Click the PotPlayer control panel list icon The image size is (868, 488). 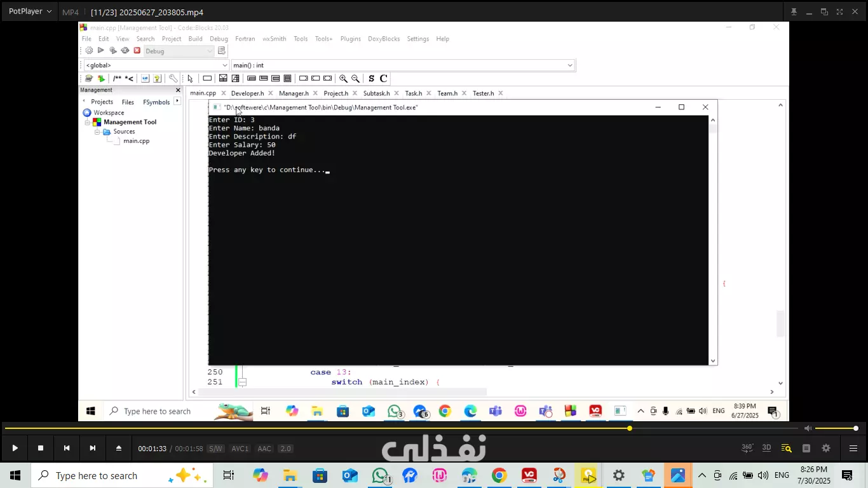coord(806,448)
